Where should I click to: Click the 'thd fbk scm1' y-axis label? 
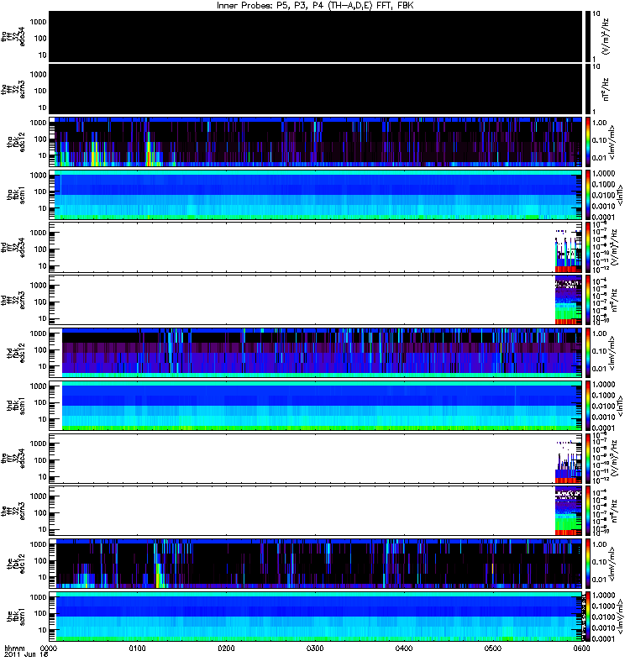[16, 406]
